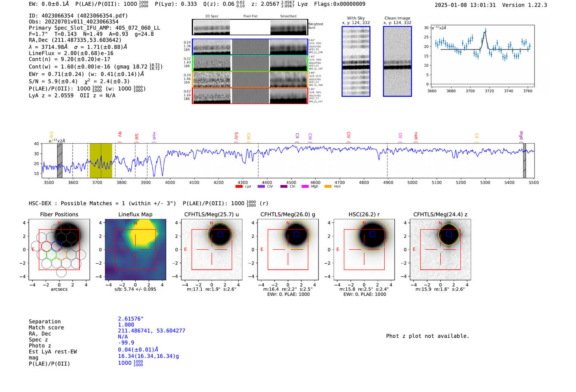Click the ID 4023066354 text line
The height and width of the screenshot is (392, 576).
[x=78, y=16]
